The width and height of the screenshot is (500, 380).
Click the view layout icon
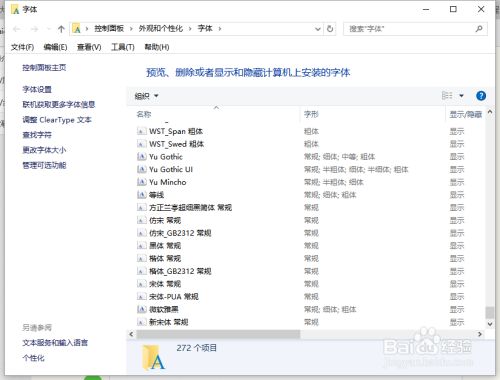tap(447, 96)
